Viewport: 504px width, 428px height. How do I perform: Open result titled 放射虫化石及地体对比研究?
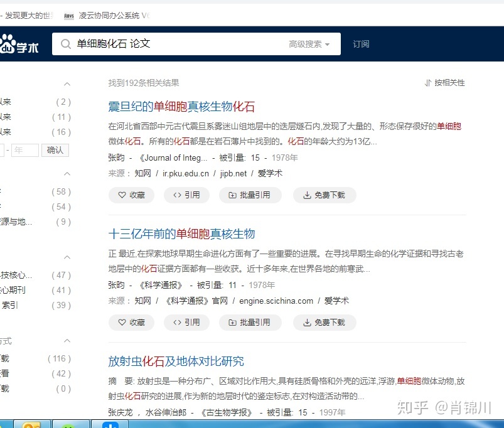click(176, 361)
